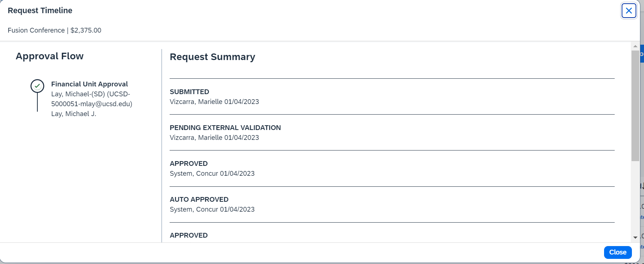Click the Approval Flow heading

(x=49, y=56)
